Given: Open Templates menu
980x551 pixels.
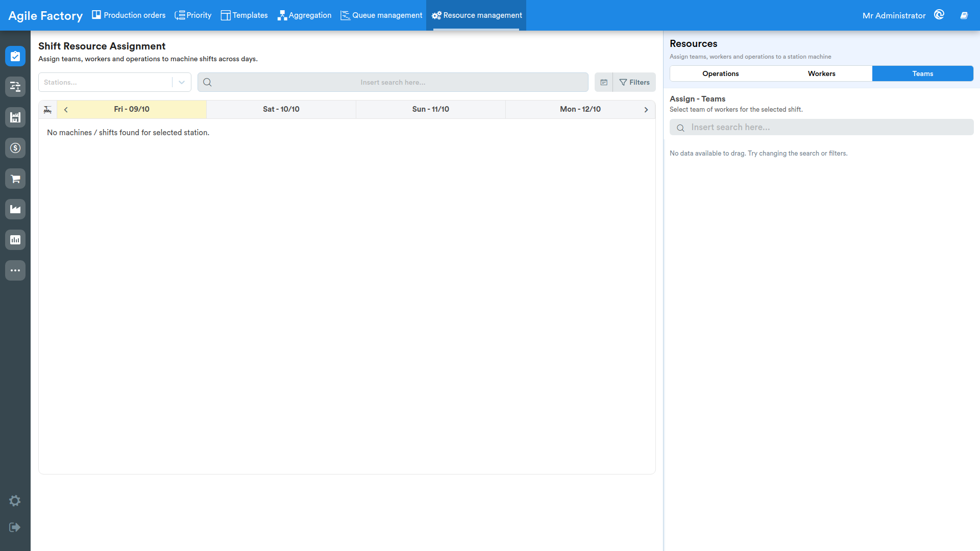Looking at the screenshot, I should point(244,15).
